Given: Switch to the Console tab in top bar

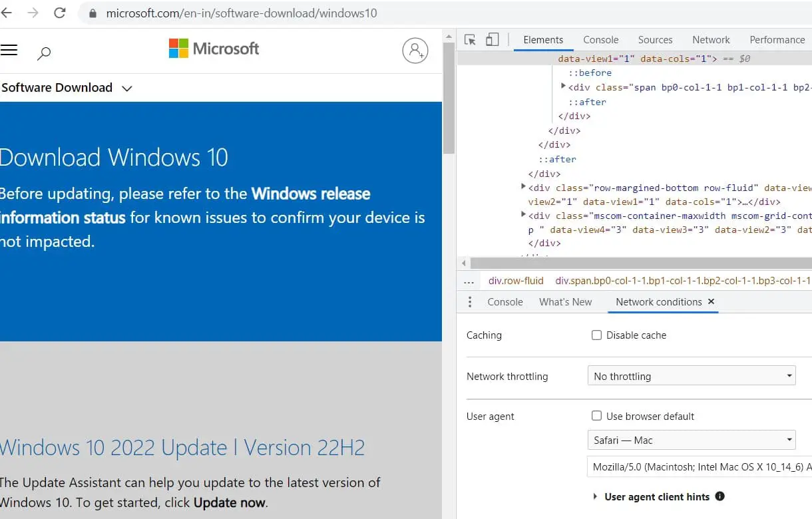Looking at the screenshot, I should click(601, 40).
